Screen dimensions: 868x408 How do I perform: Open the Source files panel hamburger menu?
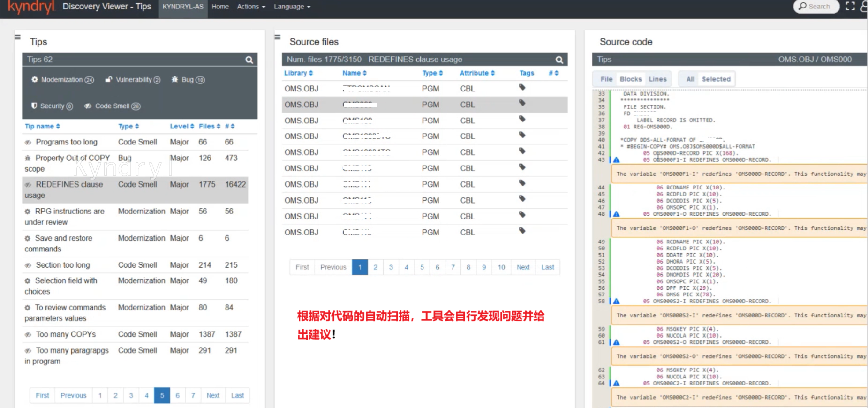click(277, 37)
